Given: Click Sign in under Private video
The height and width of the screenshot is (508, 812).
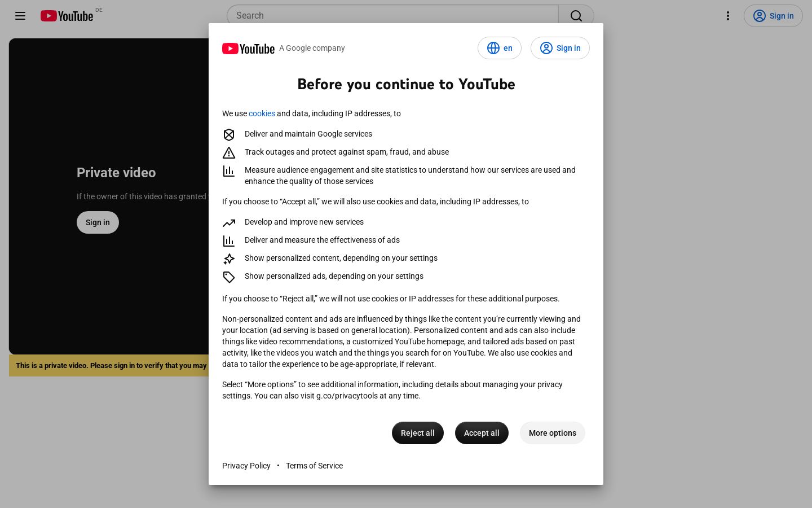Looking at the screenshot, I should 98,222.
